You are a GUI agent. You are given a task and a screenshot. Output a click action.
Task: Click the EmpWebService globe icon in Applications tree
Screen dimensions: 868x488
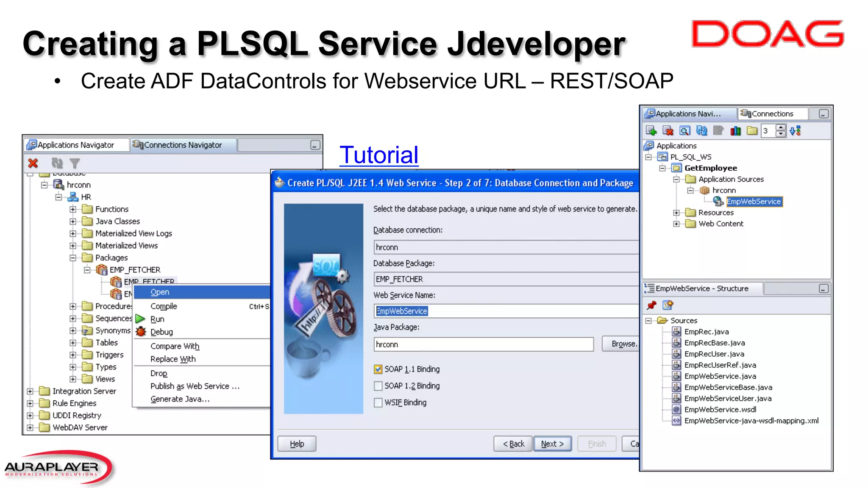(718, 202)
